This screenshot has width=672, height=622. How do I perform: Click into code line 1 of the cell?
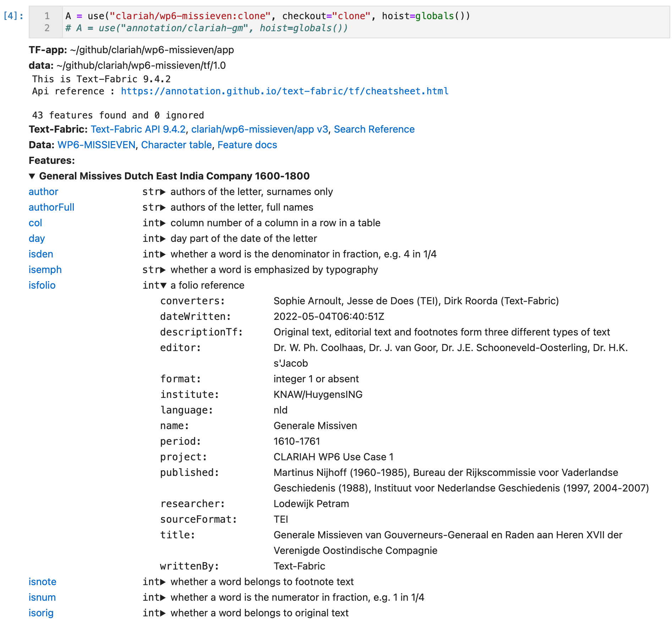(268, 16)
